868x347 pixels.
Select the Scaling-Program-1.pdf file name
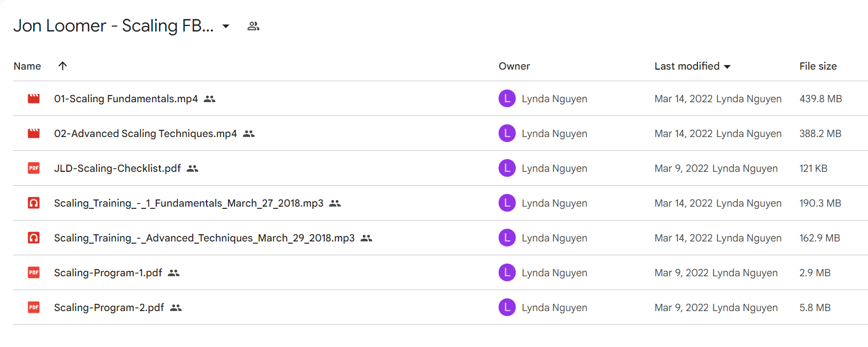(x=108, y=273)
